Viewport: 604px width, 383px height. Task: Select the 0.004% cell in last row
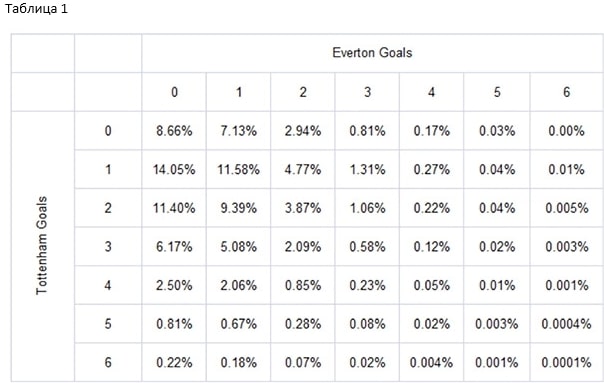coord(431,362)
